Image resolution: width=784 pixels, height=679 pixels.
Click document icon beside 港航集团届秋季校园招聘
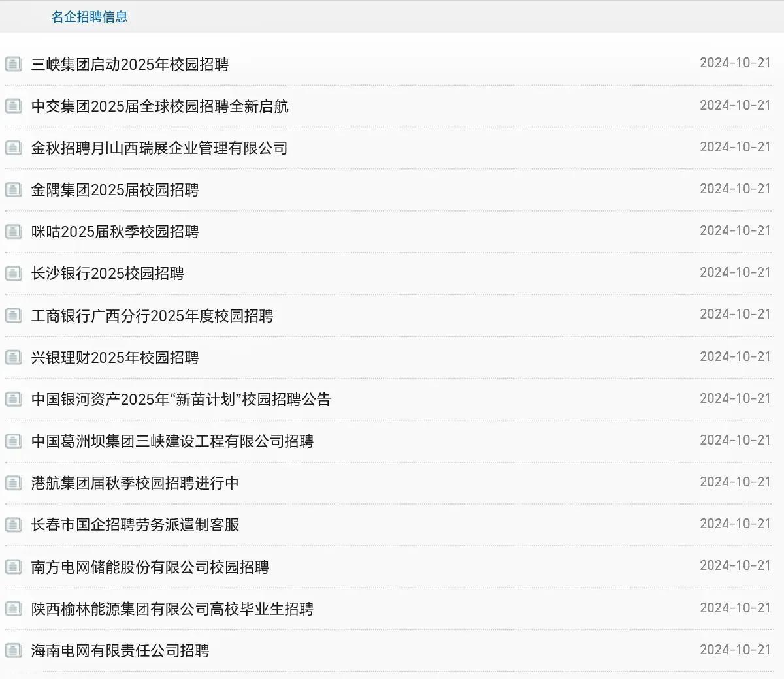pos(14,482)
